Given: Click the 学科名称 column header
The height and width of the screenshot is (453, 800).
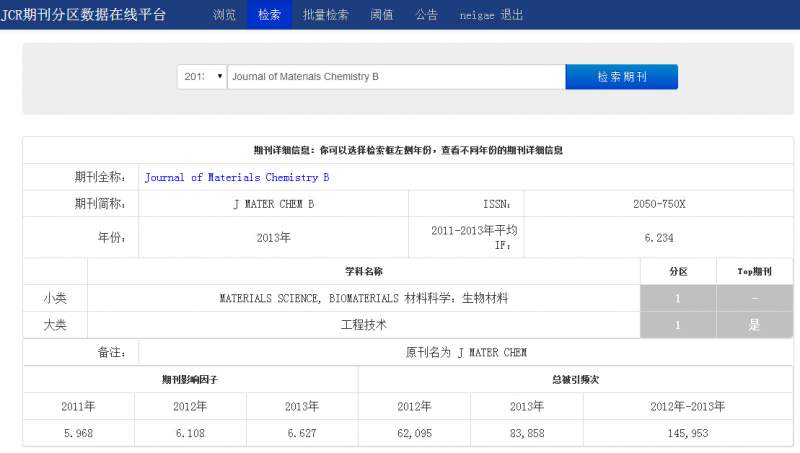Looking at the screenshot, I should (x=364, y=271).
